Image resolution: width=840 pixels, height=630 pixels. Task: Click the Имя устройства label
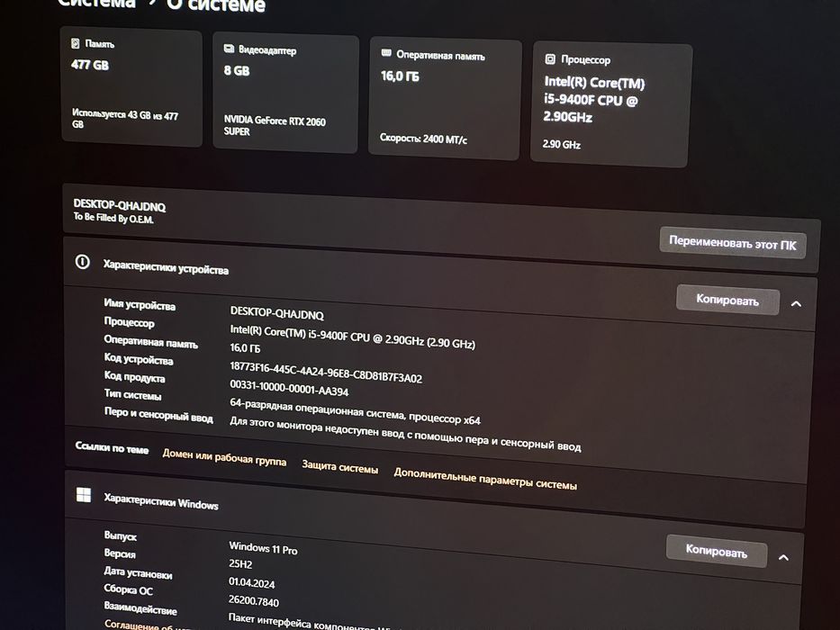point(140,304)
